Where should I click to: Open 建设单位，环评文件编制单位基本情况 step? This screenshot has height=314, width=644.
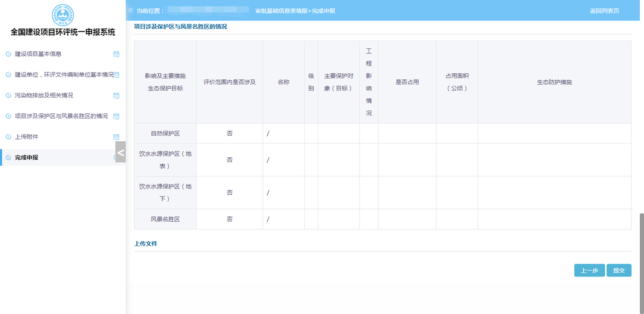pos(63,74)
